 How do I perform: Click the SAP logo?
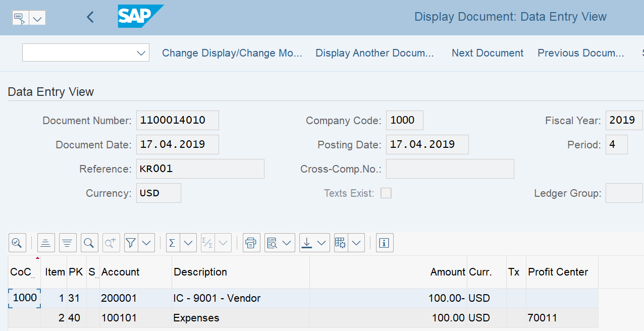(141, 16)
